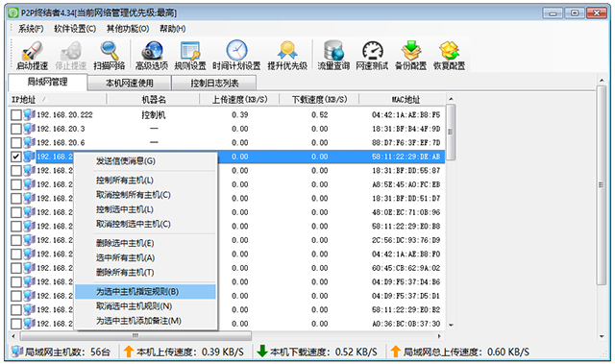Viewport: 615px width, 364px height.
Task: Check the row with MAC 60:45:CB:62:9A:02
Action: [16, 268]
